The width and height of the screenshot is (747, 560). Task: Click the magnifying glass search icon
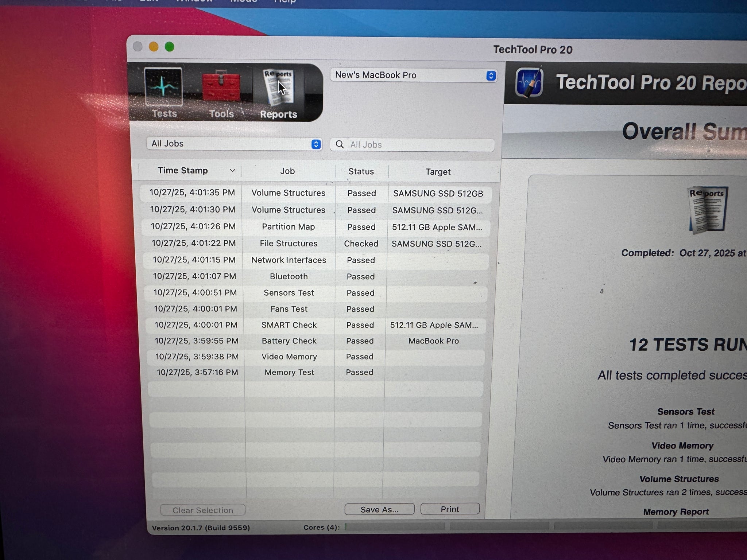point(340,144)
